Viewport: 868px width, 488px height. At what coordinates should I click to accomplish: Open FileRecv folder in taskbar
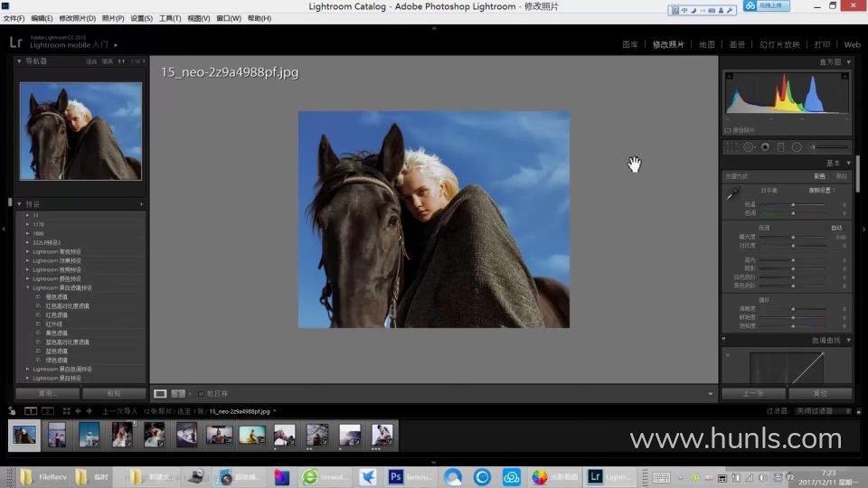(42, 476)
